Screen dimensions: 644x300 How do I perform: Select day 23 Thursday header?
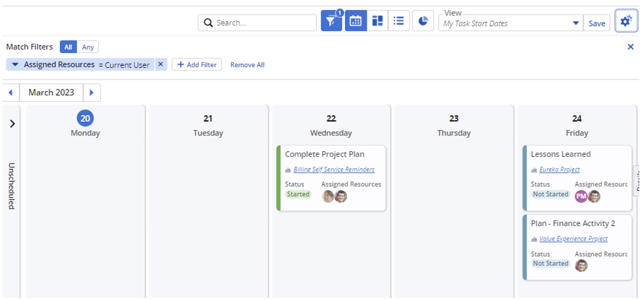[454, 125]
